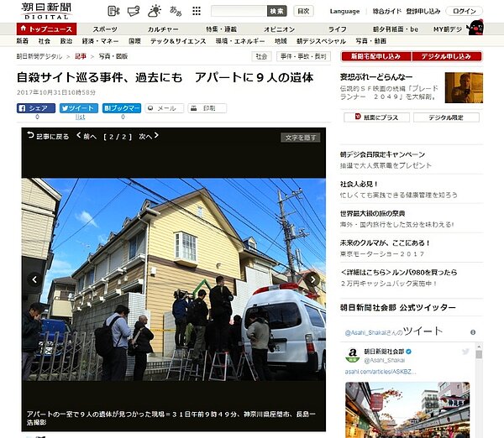Select トップニュース tab

click(x=46, y=29)
